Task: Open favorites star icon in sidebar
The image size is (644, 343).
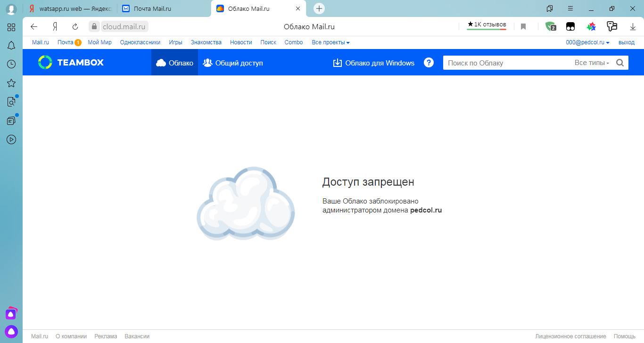Action: pyautogui.click(x=11, y=83)
